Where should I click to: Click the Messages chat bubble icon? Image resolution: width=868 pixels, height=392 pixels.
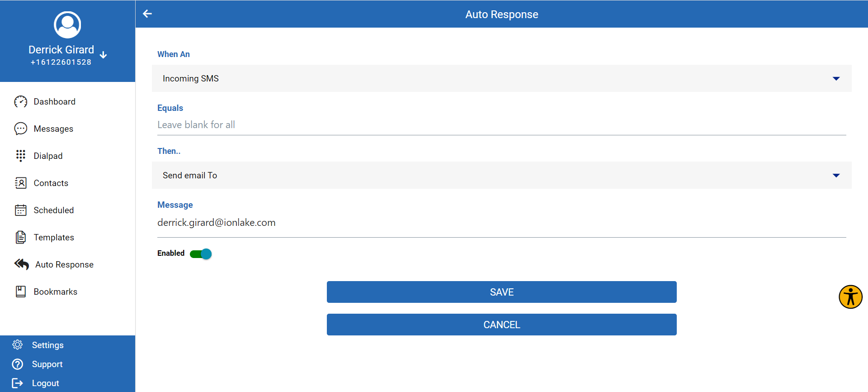pos(21,129)
